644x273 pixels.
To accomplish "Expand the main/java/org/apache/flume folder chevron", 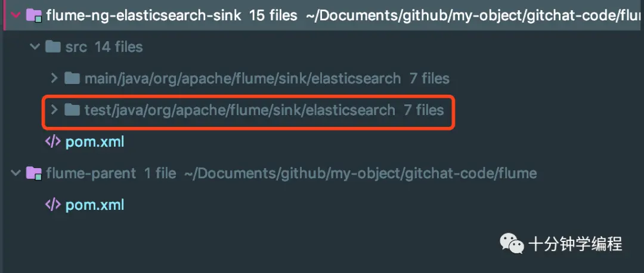I will coord(54,78).
